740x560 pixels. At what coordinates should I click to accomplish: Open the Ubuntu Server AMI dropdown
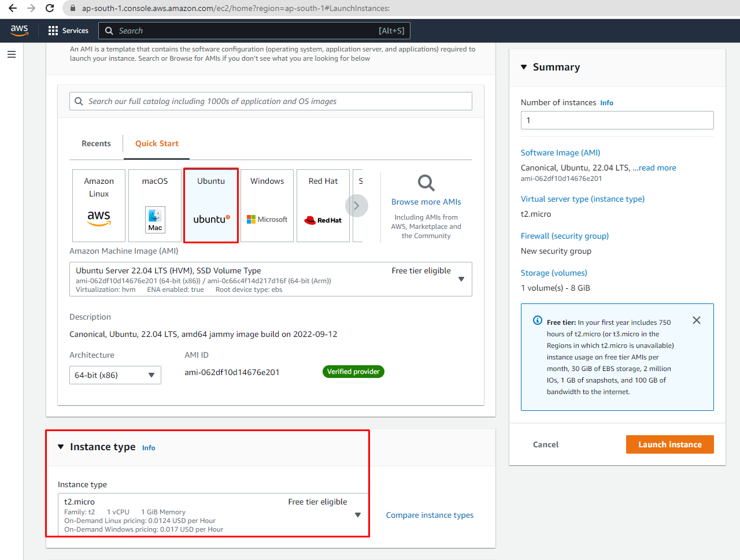pyautogui.click(x=461, y=279)
